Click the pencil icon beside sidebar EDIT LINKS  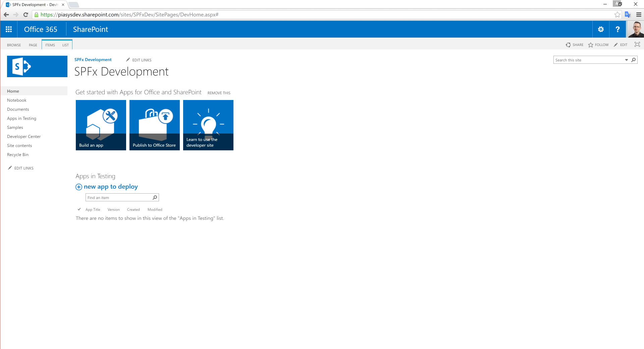pyautogui.click(x=10, y=167)
